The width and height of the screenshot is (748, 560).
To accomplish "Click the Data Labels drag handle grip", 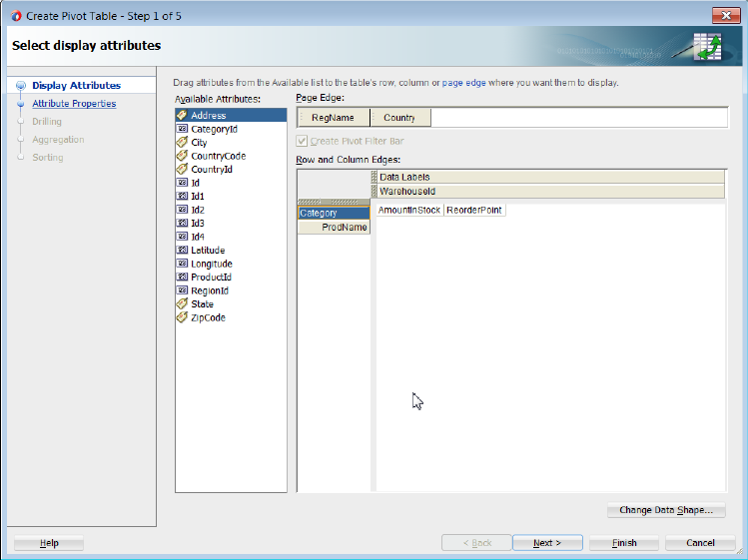I will coord(374,177).
